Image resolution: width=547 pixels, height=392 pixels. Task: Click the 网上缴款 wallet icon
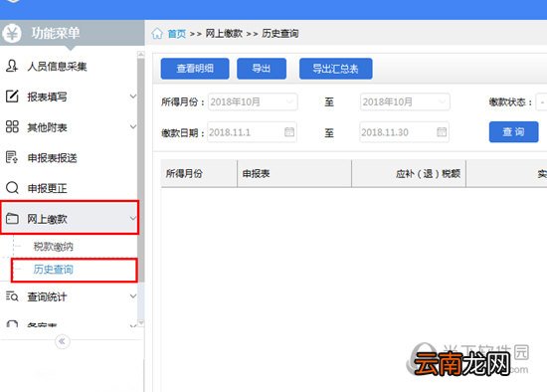(x=12, y=219)
